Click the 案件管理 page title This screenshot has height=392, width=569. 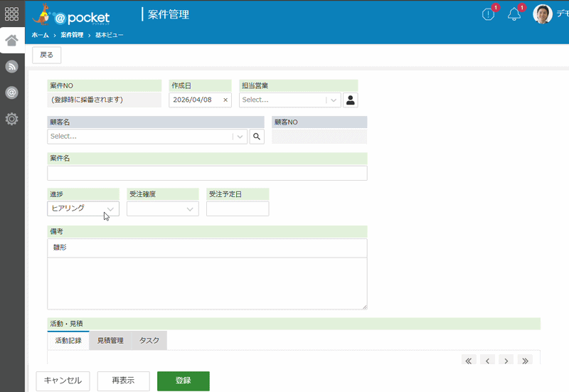[169, 14]
